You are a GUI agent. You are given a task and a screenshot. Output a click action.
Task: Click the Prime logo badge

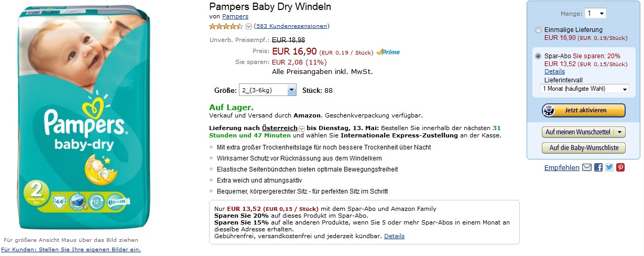coord(388,52)
